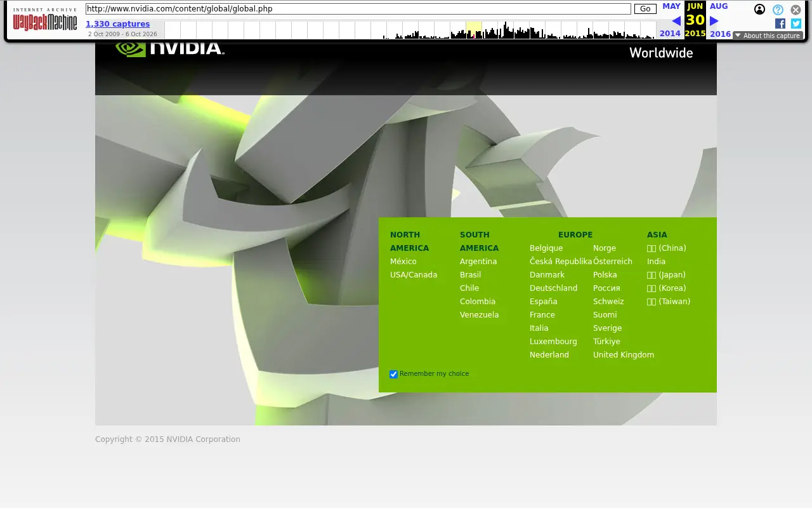The height and width of the screenshot is (508, 812).
Task: Choose the (Taiwan) site link
Action: [x=669, y=302]
